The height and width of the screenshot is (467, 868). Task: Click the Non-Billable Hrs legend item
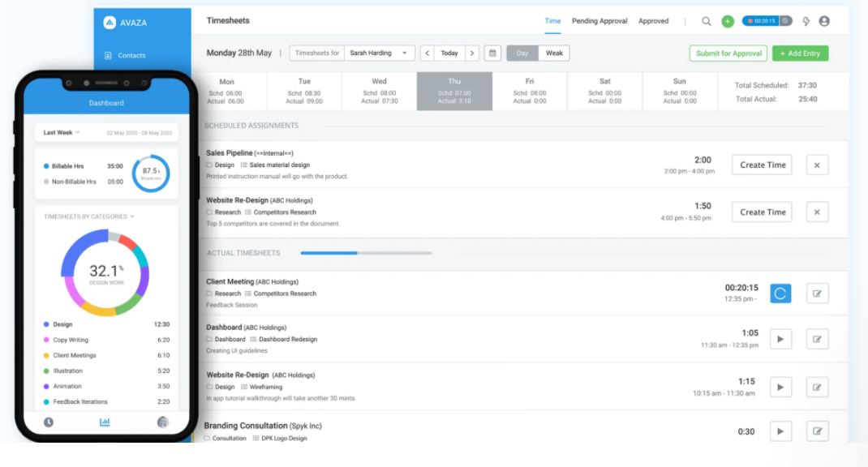click(83, 182)
